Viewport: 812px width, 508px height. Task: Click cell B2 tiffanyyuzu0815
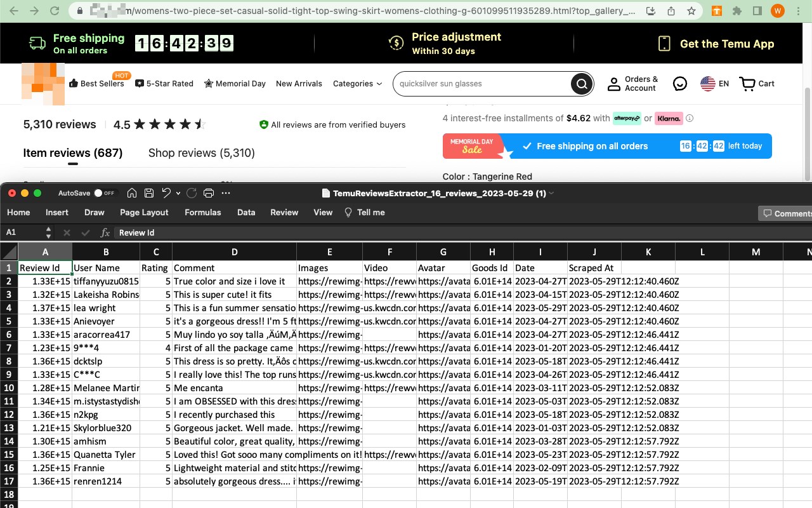coord(106,281)
